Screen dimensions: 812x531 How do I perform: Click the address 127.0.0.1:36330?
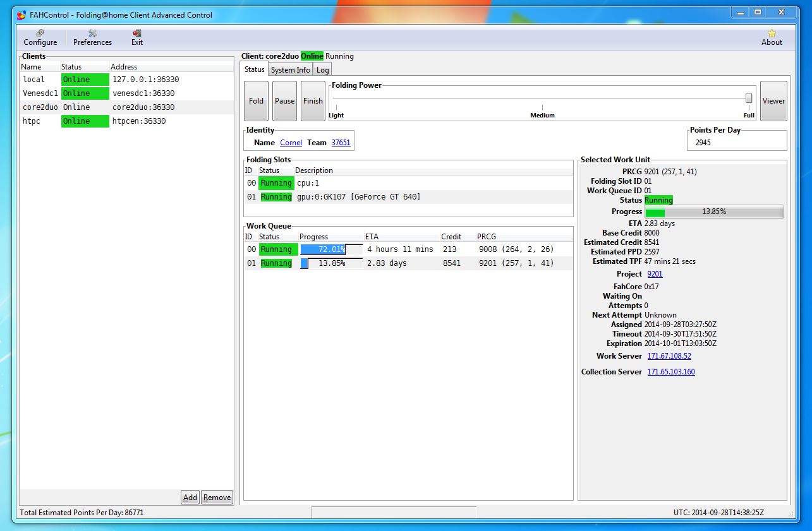[146, 80]
